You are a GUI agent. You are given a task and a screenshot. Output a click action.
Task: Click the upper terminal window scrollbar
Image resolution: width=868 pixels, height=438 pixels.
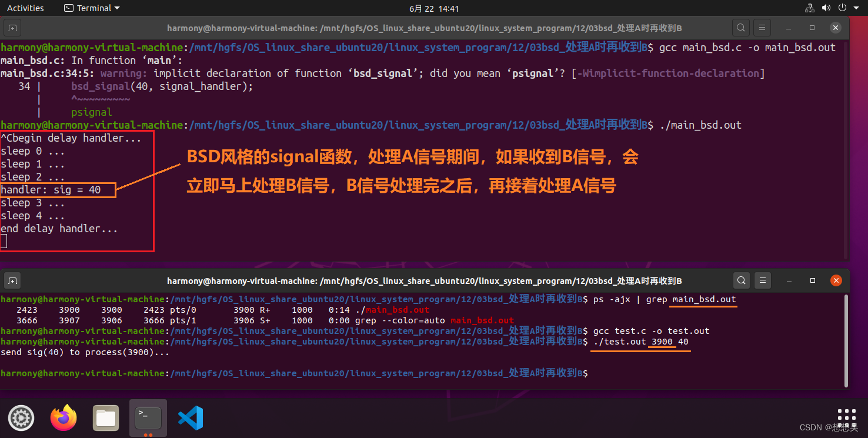[x=846, y=150]
